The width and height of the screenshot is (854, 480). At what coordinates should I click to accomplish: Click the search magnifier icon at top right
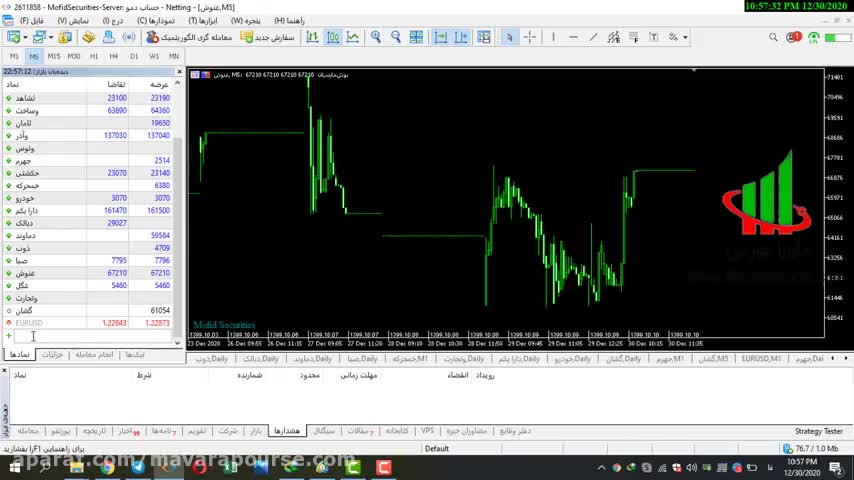[774, 37]
